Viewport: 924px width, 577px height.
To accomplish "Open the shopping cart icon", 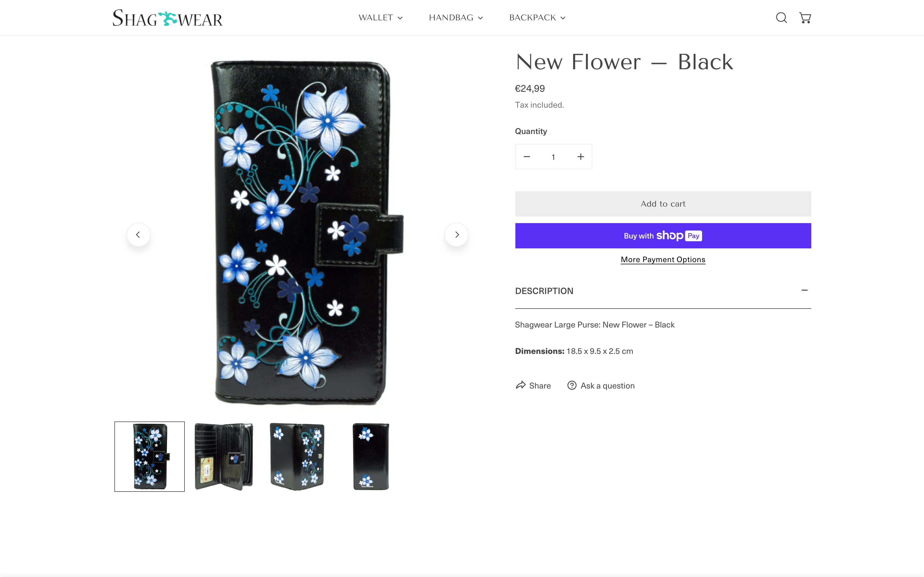I will point(805,18).
